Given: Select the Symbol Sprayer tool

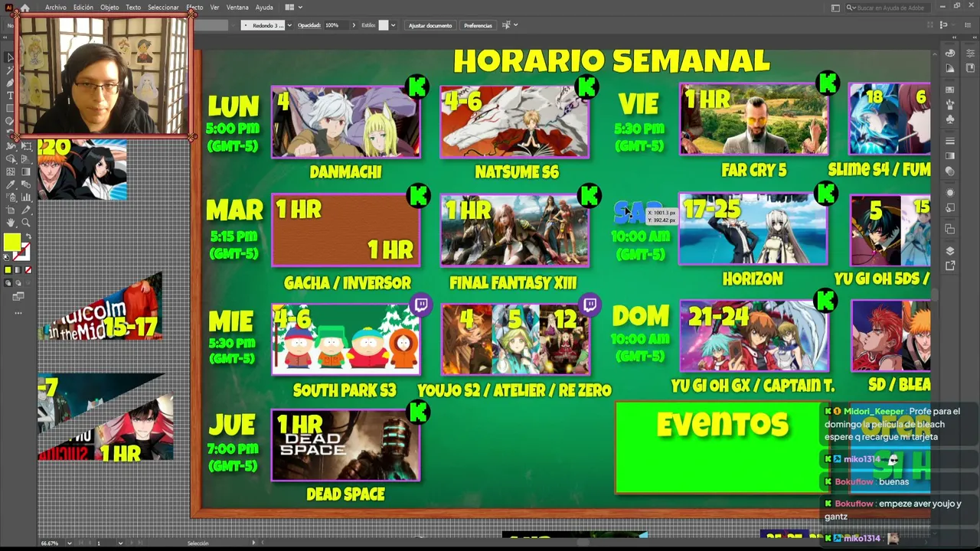Looking at the screenshot, I should [x=11, y=197].
